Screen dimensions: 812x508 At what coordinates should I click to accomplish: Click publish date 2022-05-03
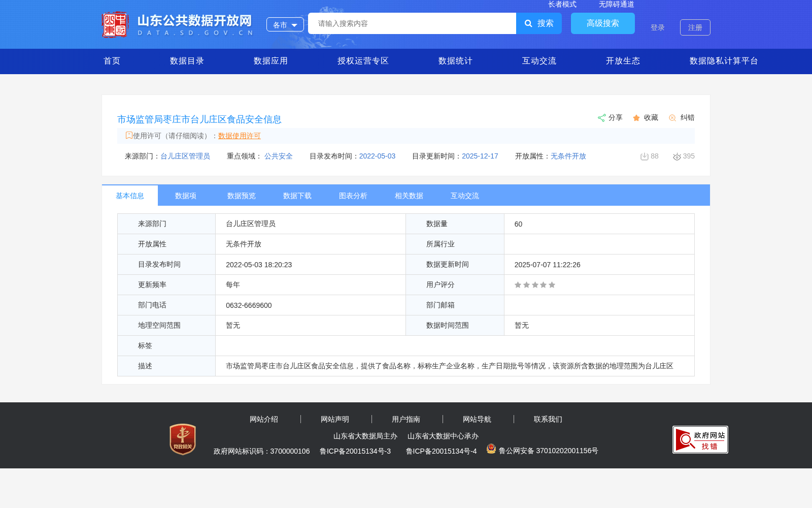[377, 156]
